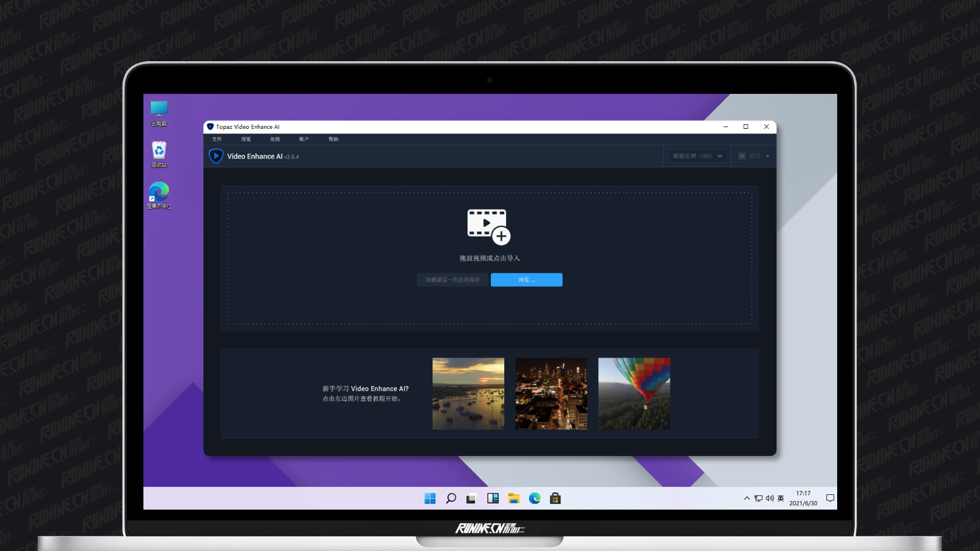Click the 浏览 browse button
The width and height of the screenshot is (980, 551).
coord(526,280)
